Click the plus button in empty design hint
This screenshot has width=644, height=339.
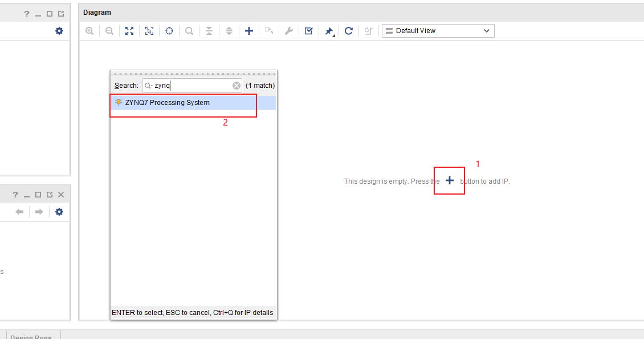450,180
